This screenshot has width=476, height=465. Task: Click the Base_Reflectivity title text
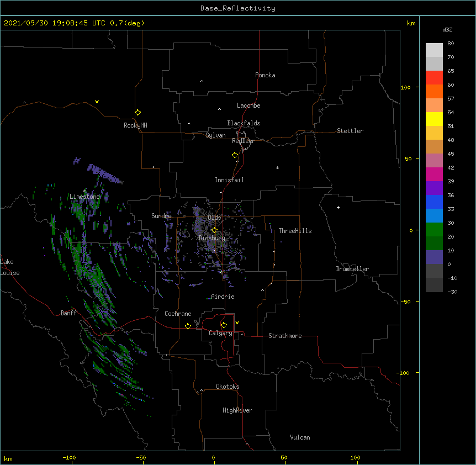click(x=238, y=8)
